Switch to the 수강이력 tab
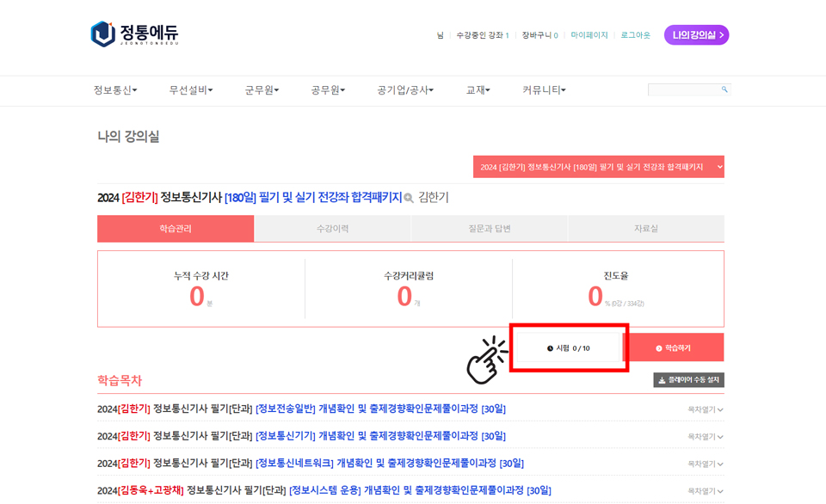Screen dimensions: 826x504 click(x=332, y=229)
